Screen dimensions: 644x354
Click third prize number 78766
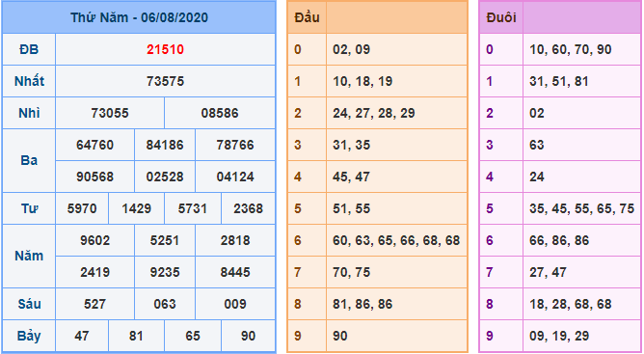(x=235, y=145)
